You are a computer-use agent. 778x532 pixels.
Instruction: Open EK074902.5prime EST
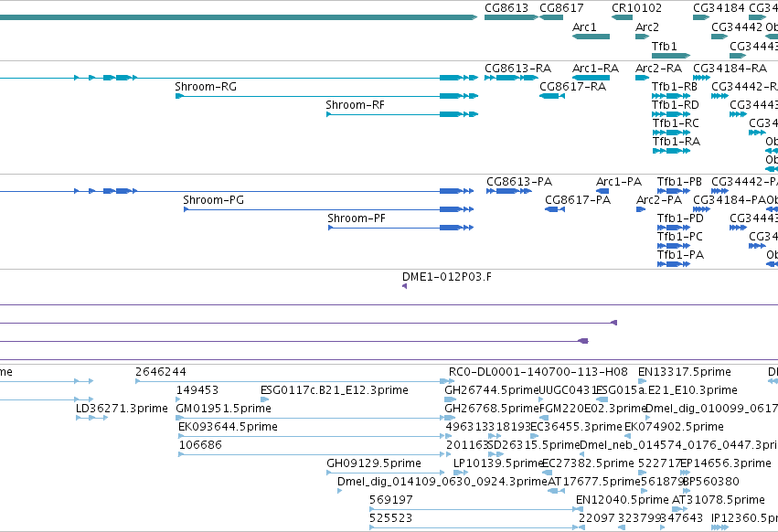tap(628, 436)
